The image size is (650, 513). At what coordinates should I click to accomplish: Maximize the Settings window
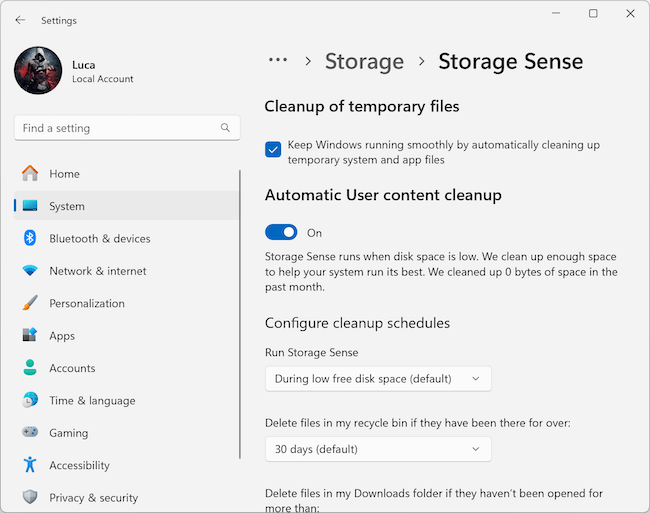point(593,13)
